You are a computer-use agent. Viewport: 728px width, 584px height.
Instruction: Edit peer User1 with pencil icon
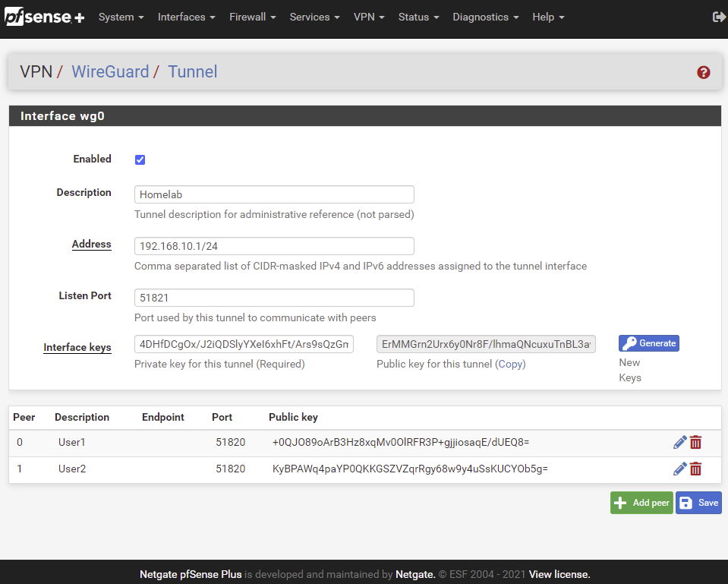[679, 442]
